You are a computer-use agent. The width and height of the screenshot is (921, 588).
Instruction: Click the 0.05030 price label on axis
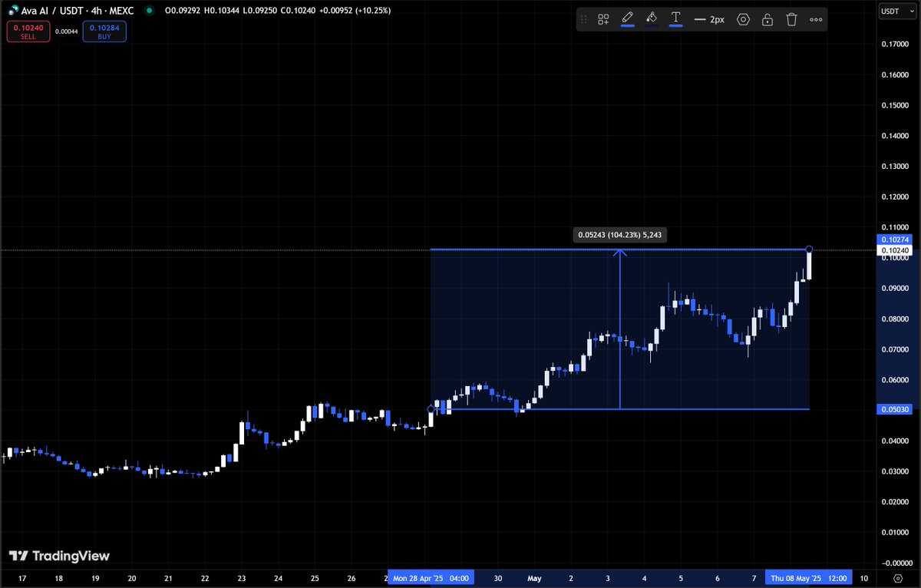point(895,409)
